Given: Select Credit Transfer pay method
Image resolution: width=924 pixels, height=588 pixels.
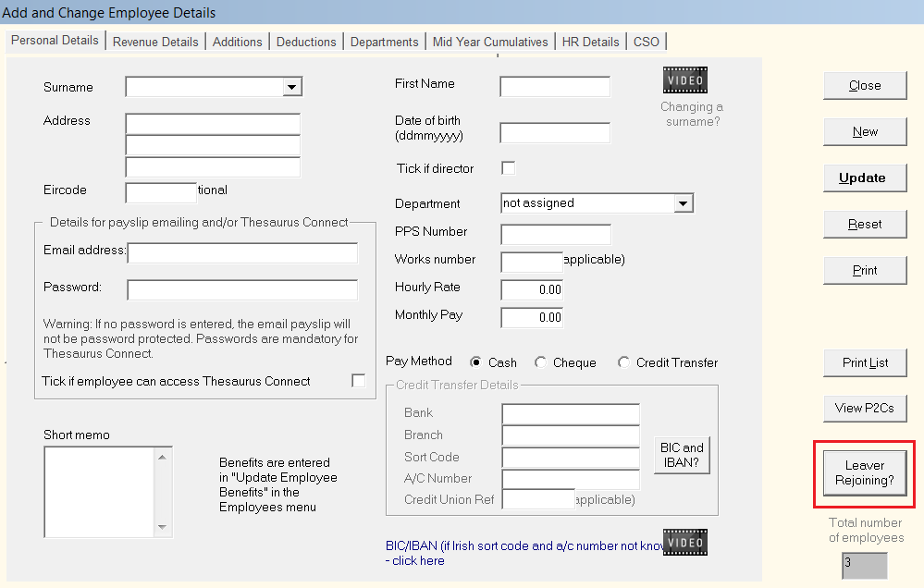Looking at the screenshot, I should 623,361.
